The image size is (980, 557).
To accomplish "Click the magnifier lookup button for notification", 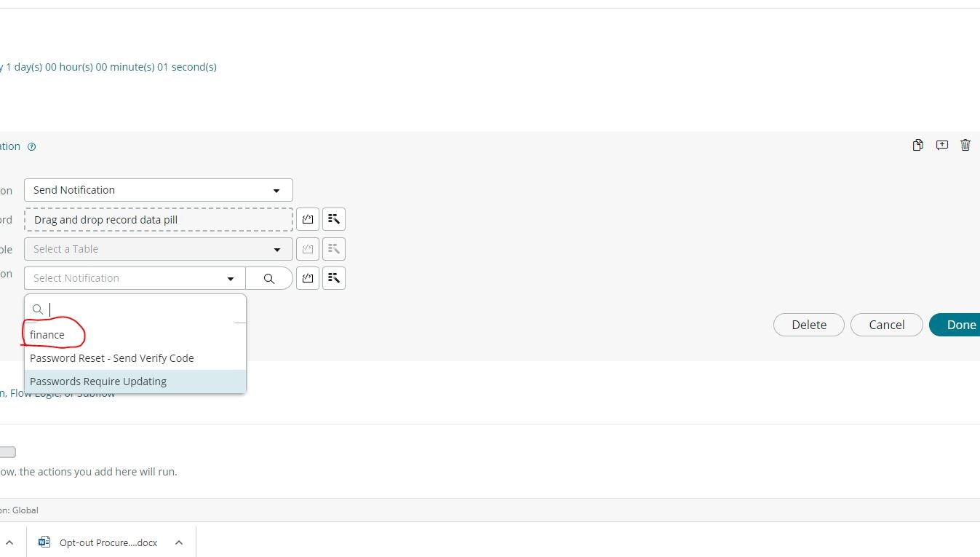I will tap(269, 278).
